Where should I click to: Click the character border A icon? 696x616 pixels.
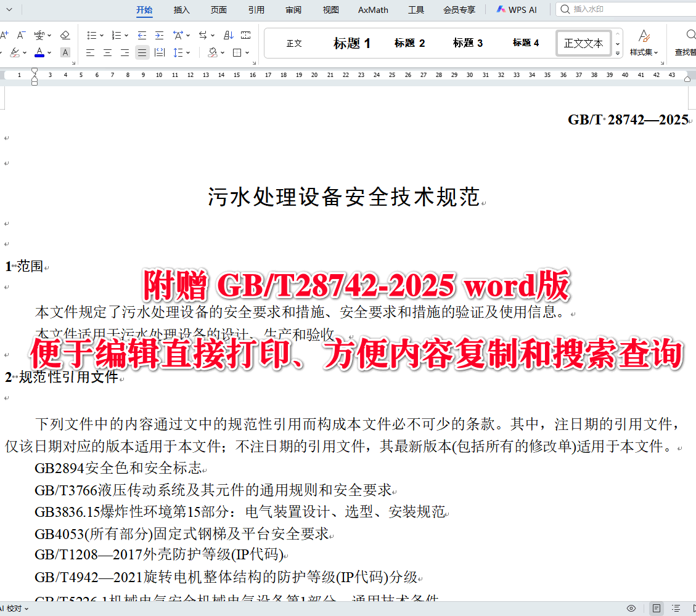click(x=65, y=52)
